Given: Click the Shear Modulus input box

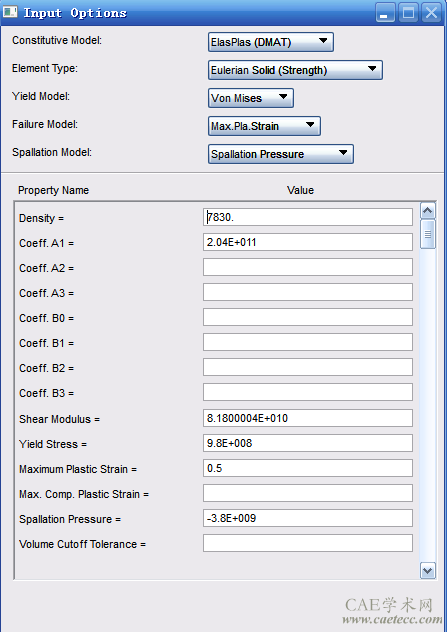Looking at the screenshot, I should (x=308, y=418).
